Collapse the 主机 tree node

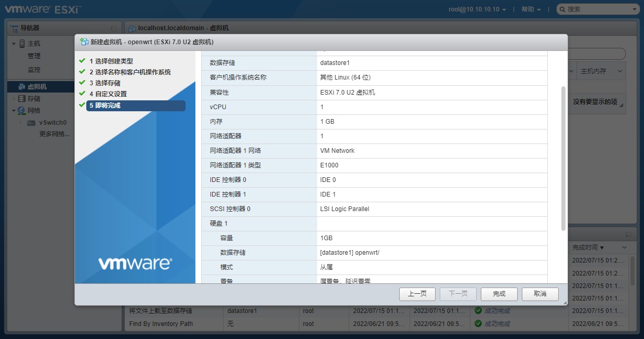click(14, 44)
